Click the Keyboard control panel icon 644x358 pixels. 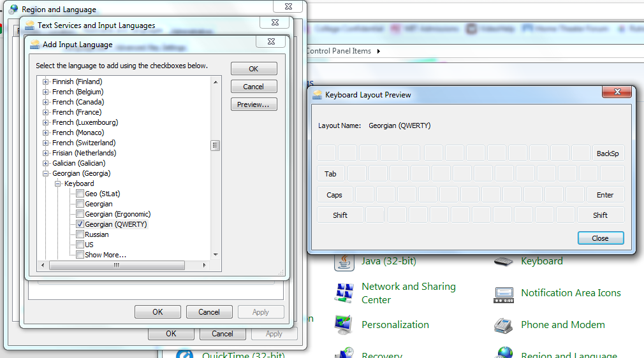(503, 261)
